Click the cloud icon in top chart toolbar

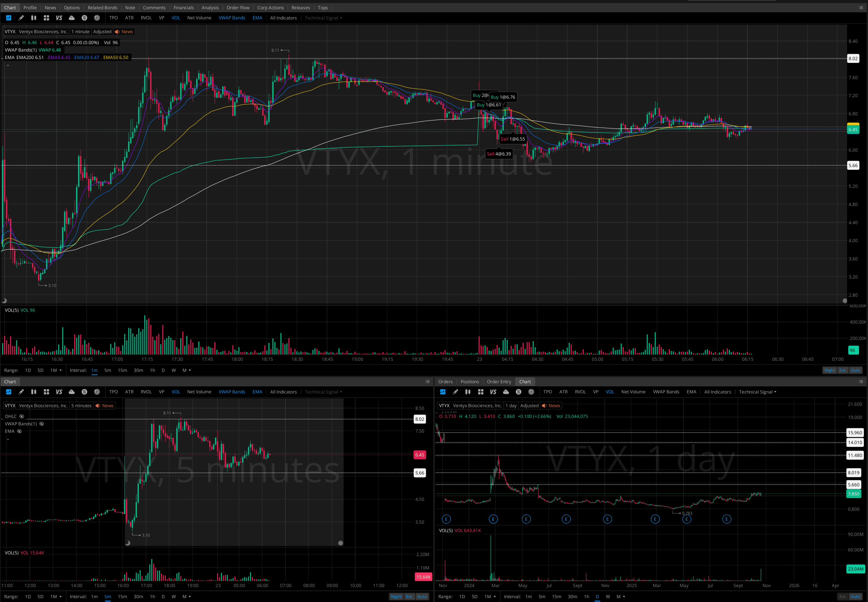click(72, 18)
